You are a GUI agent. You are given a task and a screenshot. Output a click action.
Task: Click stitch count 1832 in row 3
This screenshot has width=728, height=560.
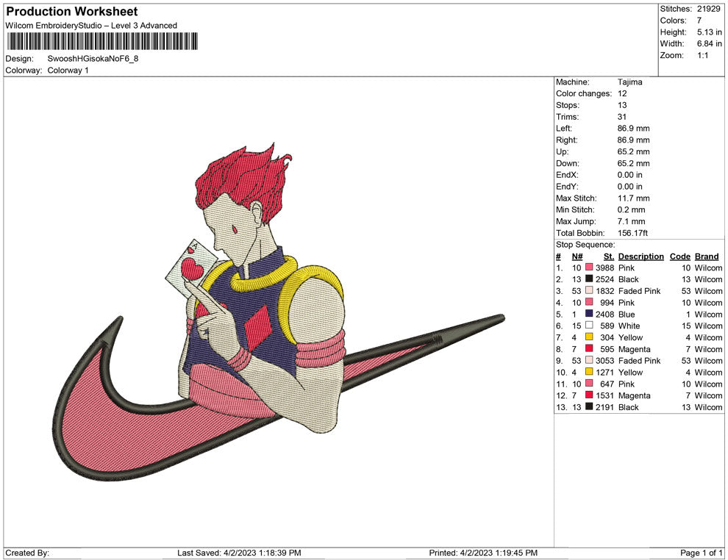pos(605,291)
